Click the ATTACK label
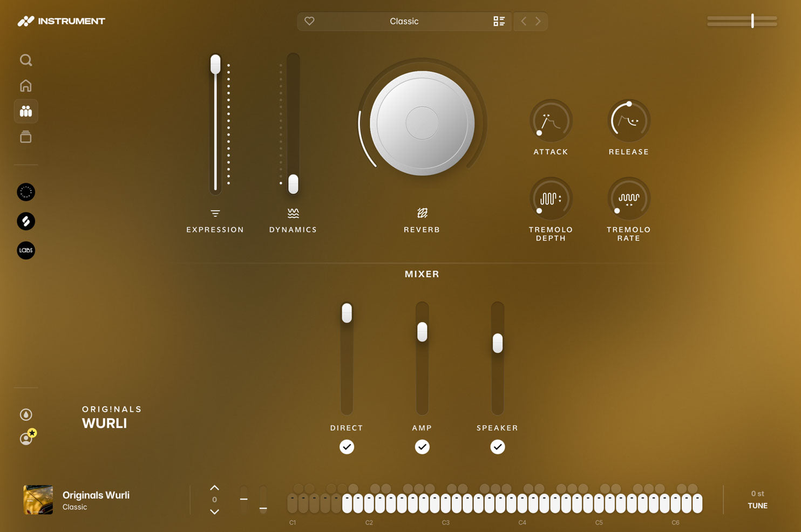Screen dimensions: 801x532 551,152
